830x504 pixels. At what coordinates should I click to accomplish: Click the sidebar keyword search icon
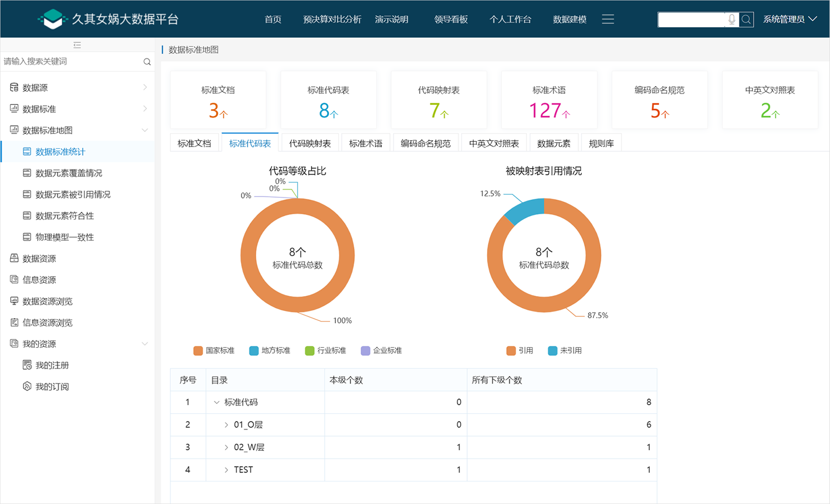(x=147, y=62)
